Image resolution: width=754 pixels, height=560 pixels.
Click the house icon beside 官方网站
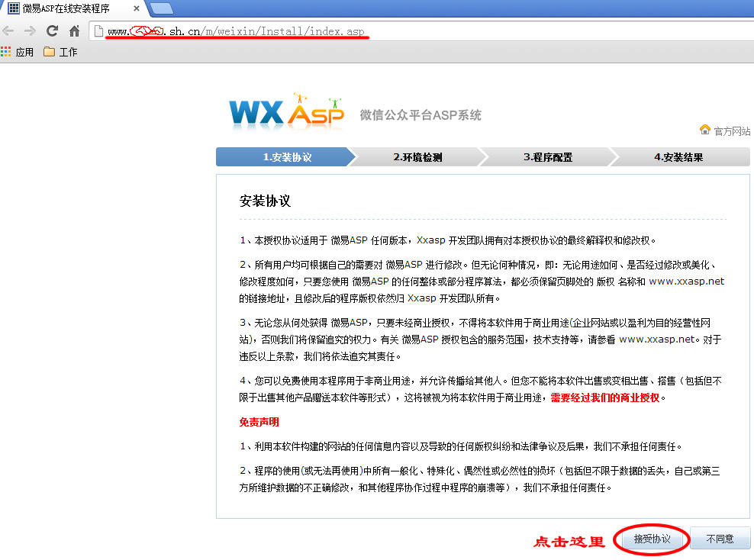pyautogui.click(x=705, y=130)
